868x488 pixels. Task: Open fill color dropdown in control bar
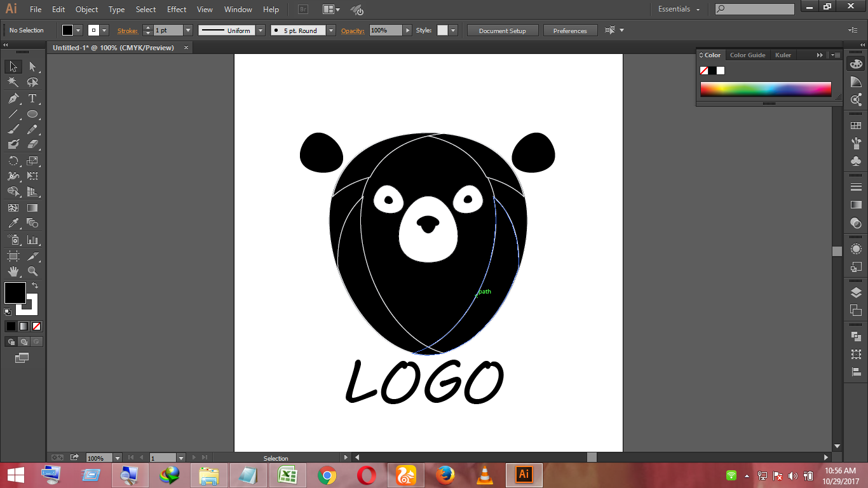79,30
